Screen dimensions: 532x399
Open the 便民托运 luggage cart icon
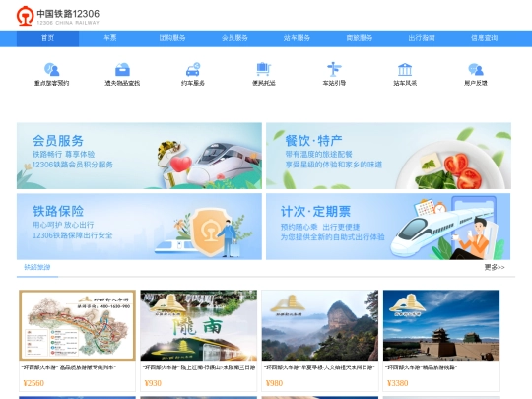pyautogui.click(x=264, y=70)
